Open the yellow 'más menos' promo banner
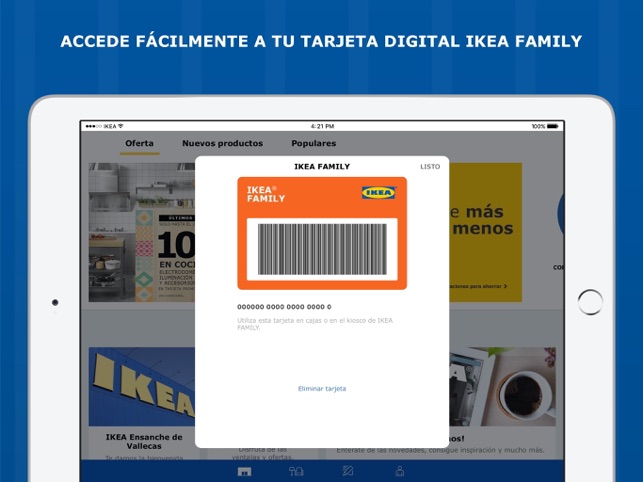 tap(486, 232)
